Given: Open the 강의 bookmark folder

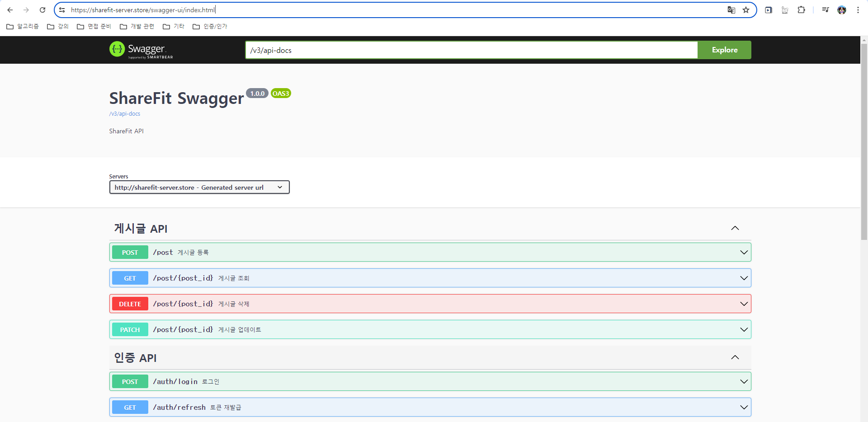Looking at the screenshot, I should click(x=58, y=27).
